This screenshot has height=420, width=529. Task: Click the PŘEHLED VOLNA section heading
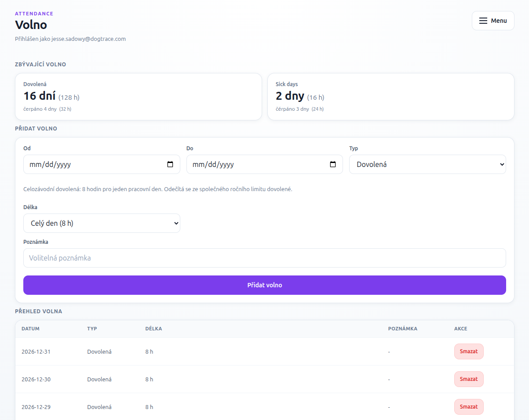tap(39, 311)
